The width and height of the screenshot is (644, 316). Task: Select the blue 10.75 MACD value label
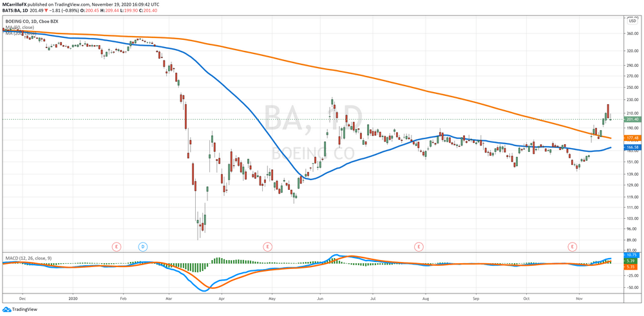coord(632,255)
